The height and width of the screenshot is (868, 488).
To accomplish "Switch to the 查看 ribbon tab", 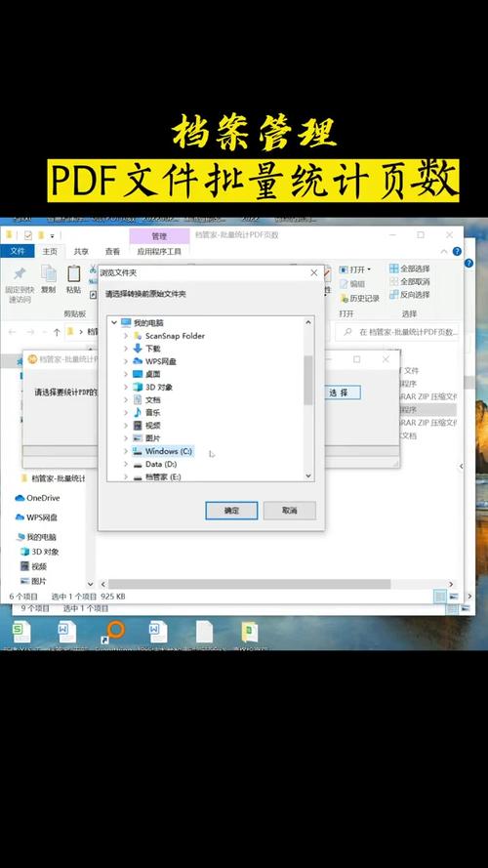I will click(x=112, y=251).
